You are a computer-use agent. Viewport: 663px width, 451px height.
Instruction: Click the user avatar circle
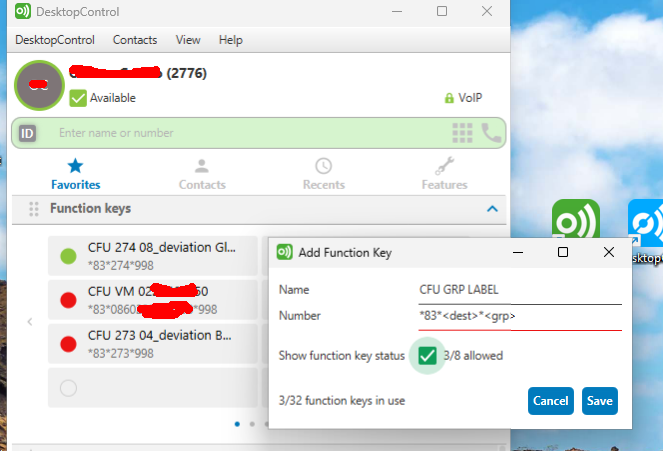39,85
